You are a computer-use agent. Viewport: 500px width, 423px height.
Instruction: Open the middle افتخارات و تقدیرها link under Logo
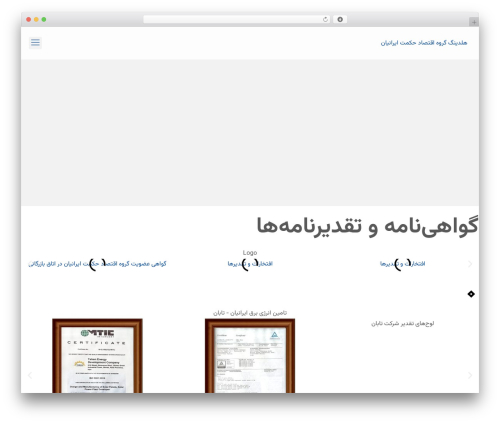click(250, 264)
